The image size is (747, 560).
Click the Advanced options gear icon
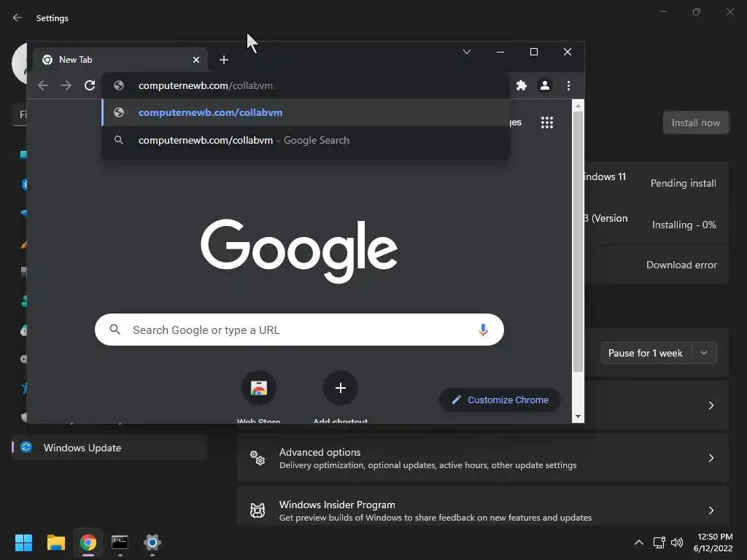click(x=258, y=458)
